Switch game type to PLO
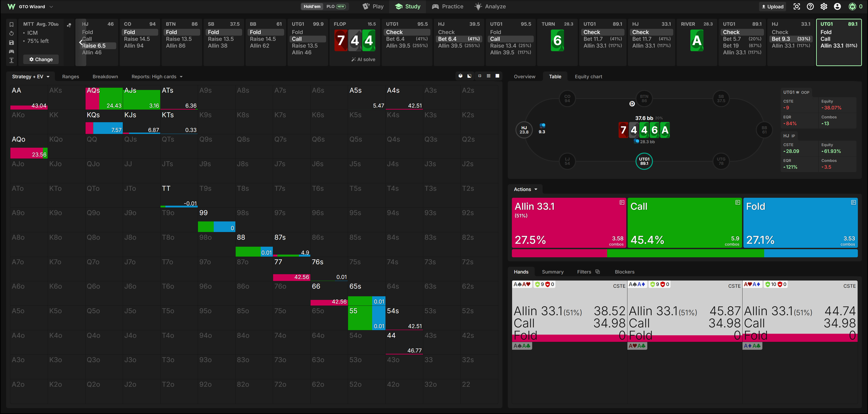This screenshot has height=414, width=868. click(336, 6)
